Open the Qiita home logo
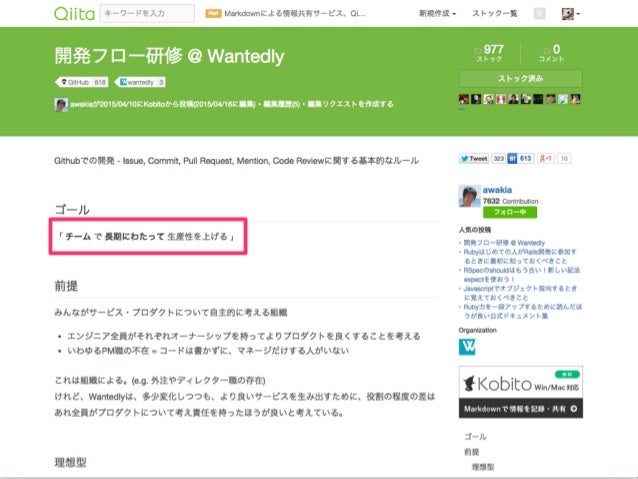The image size is (638, 479). pos(74,13)
